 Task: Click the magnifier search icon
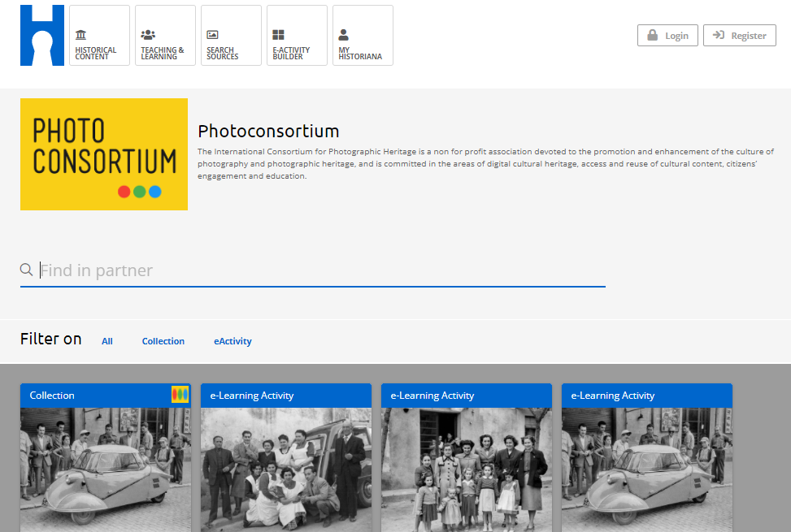click(26, 270)
